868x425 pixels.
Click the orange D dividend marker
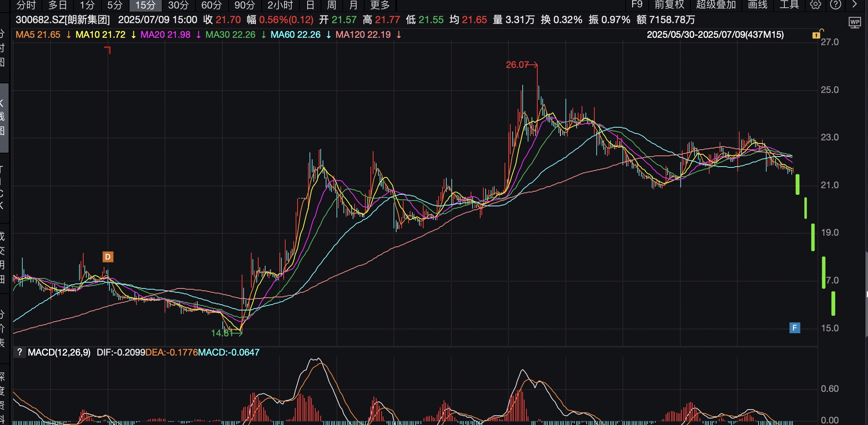point(108,257)
